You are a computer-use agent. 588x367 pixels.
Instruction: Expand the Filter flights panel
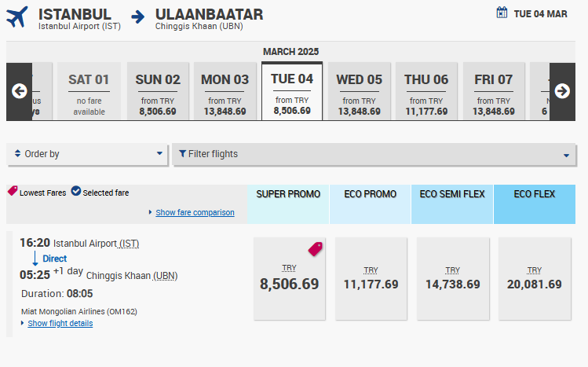(374, 154)
